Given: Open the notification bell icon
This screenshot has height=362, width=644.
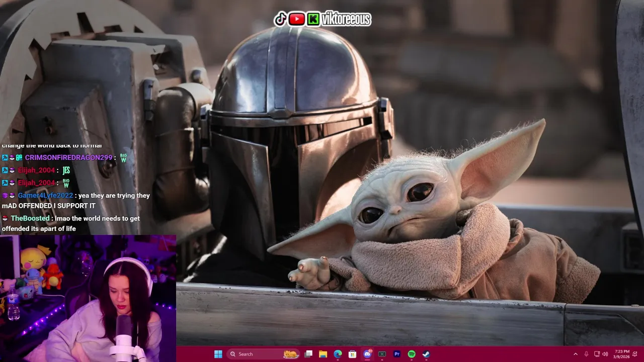Looking at the screenshot, I should click(x=635, y=354).
